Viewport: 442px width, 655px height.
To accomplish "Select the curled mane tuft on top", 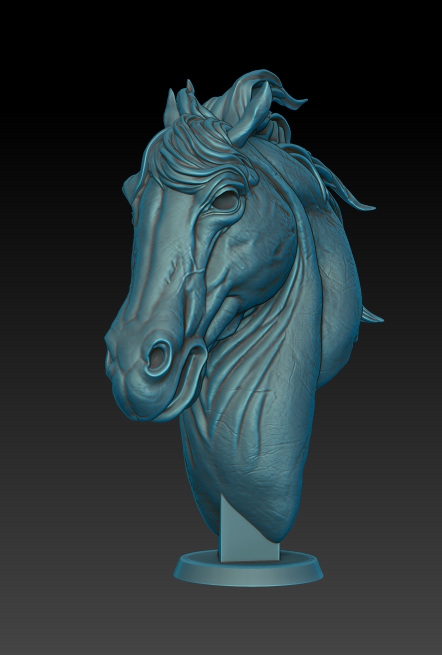I will (x=267, y=89).
